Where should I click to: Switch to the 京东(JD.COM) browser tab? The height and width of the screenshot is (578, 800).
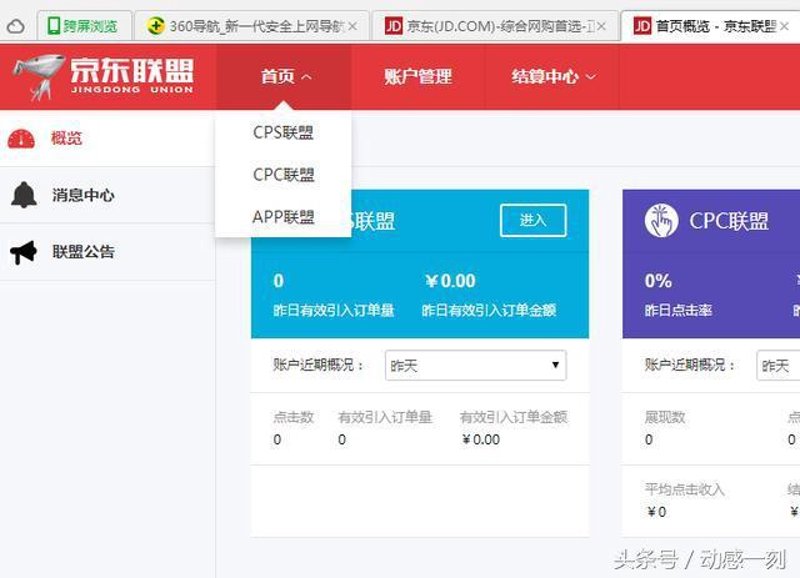pyautogui.click(x=495, y=26)
